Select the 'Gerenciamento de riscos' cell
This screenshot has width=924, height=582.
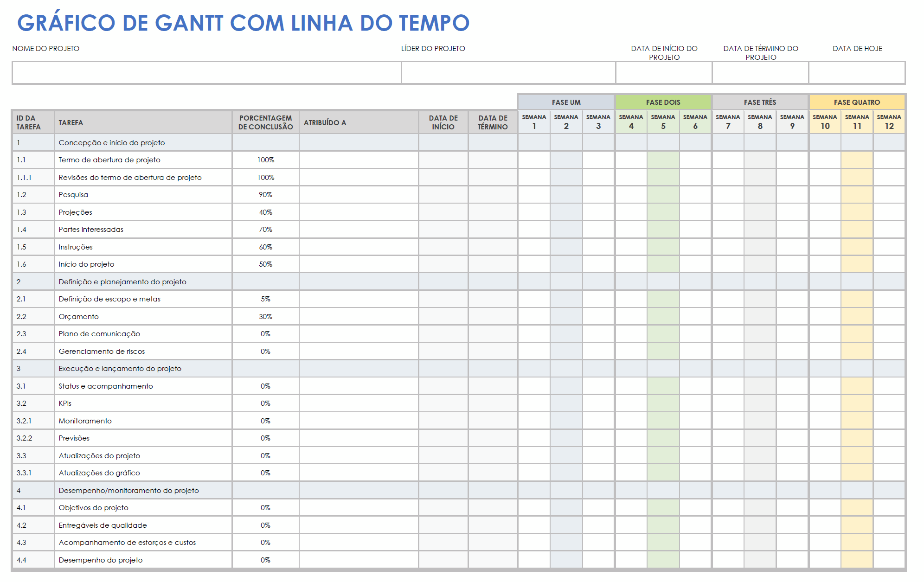click(143, 351)
